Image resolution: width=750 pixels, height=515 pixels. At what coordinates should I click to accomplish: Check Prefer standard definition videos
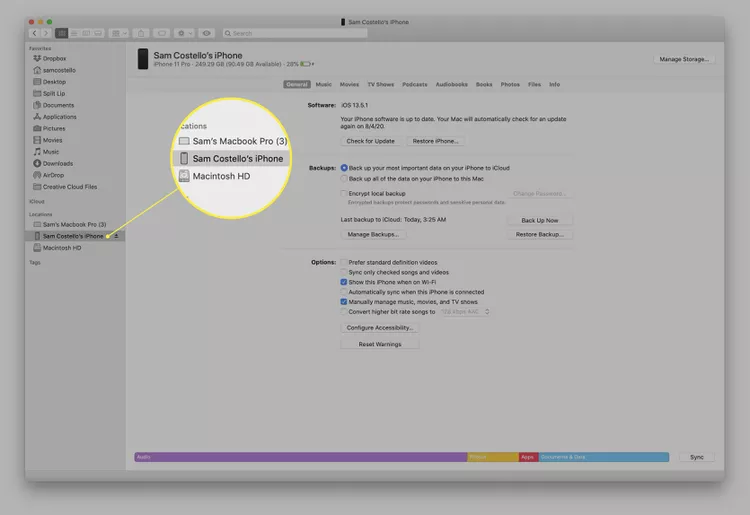click(343, 262)
